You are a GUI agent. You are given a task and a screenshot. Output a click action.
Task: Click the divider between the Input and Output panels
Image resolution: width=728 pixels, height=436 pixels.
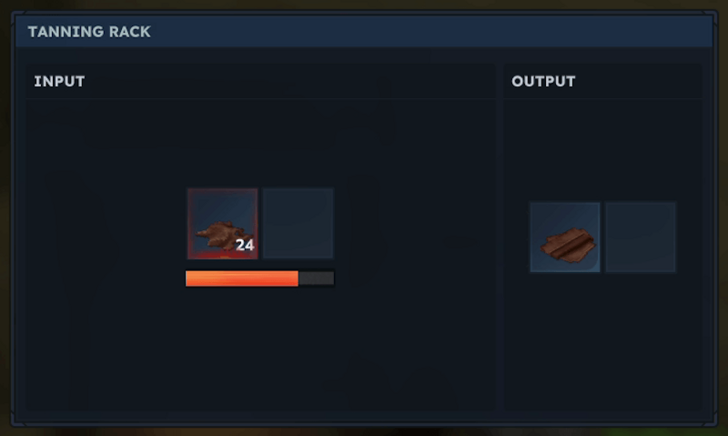[x=500, y=237]
